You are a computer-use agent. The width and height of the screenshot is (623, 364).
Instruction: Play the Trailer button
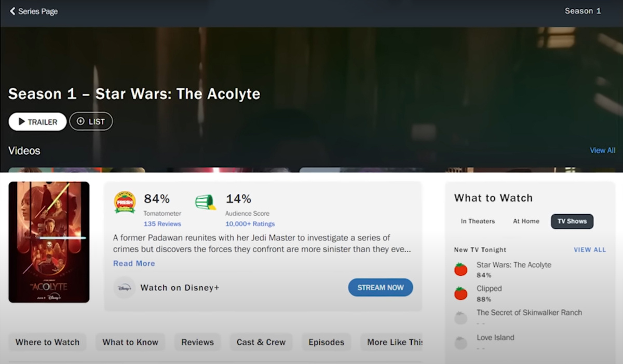click(37, 122)
